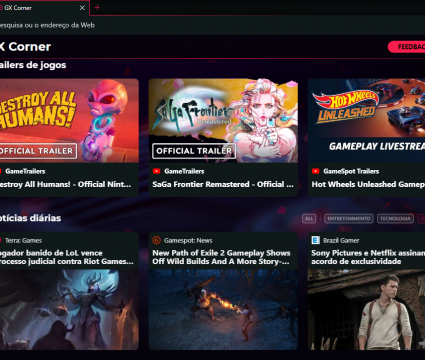Click the Gamespot News source icon
425x360 pixels.
156,240
